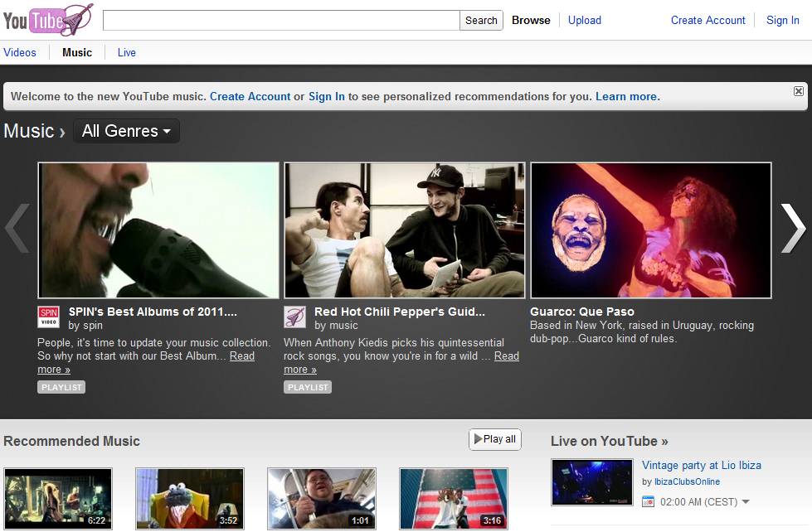Viewport: 812px width, 532px height.
Task: Advance carousel with the right arrow
Action: pos(794,228)
